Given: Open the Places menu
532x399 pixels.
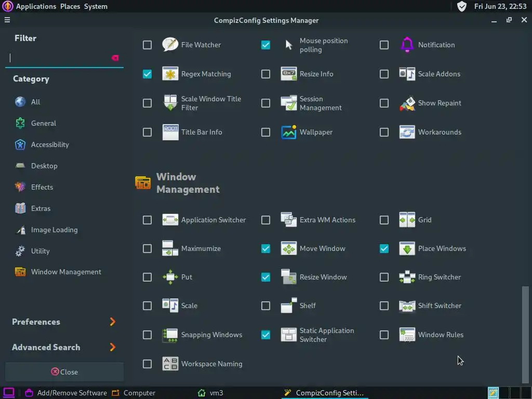Looking at the screenshot, I should coord(70,6).
